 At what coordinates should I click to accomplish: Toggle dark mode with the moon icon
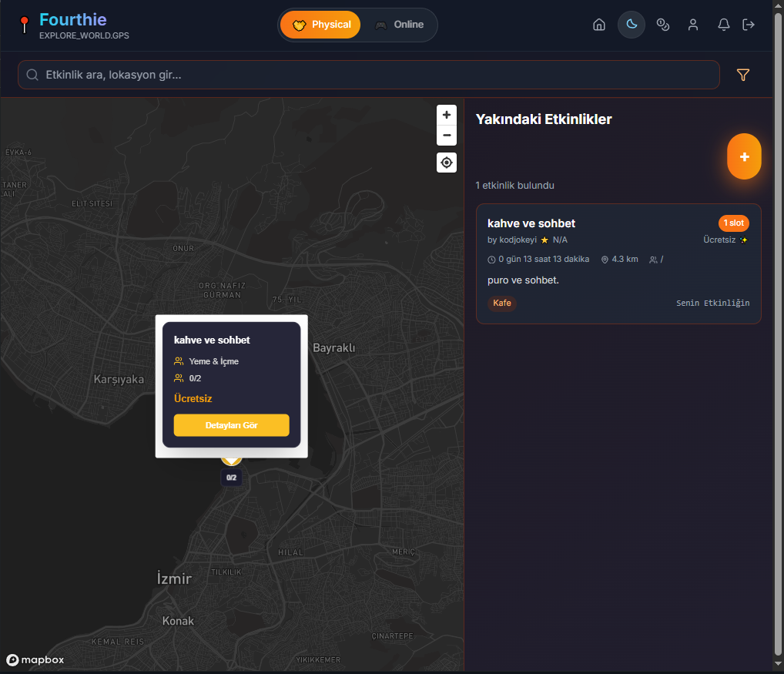[631, 24]
